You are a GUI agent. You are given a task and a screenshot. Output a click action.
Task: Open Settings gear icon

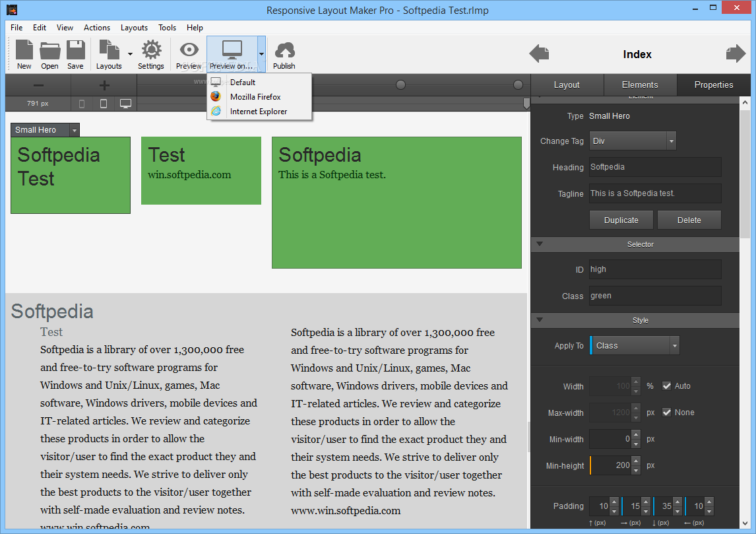pyautogui.click(x=151, y=54)
